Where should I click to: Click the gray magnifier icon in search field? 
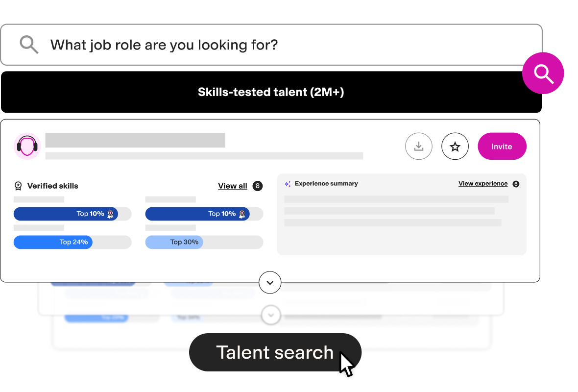[29, 45]
